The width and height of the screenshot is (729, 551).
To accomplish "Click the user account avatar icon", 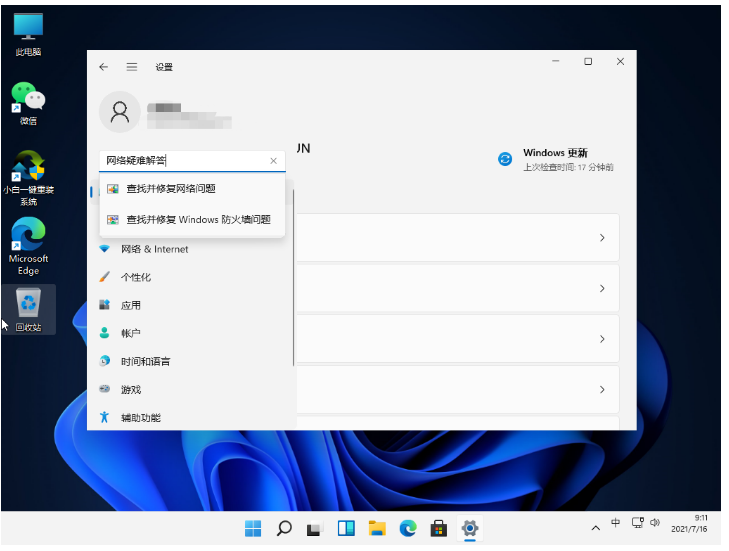I will (120, 112).
